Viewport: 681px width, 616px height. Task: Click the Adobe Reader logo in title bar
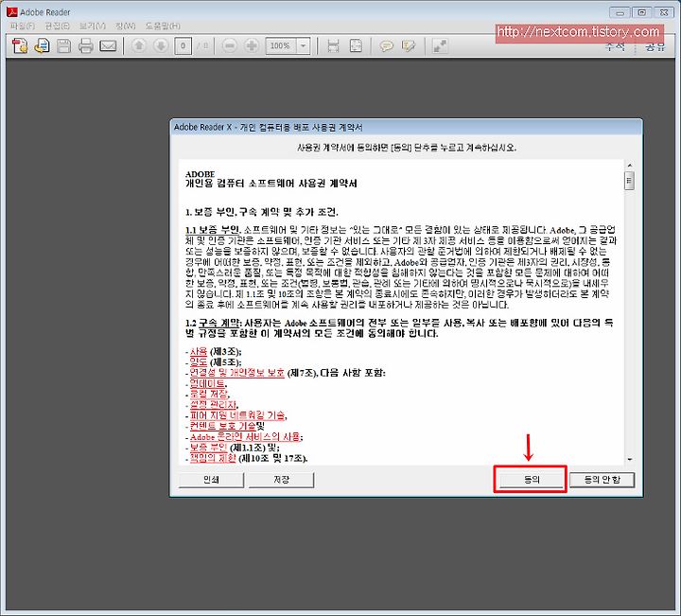(x=11, y=11)
